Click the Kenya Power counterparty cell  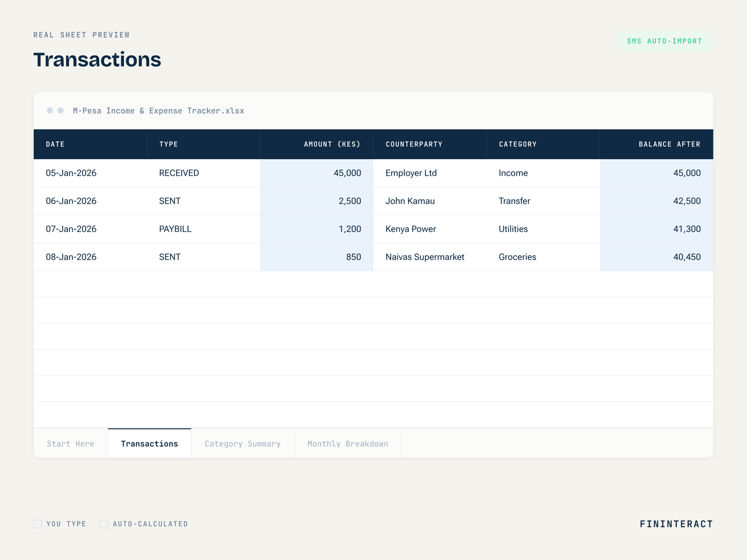430,229
